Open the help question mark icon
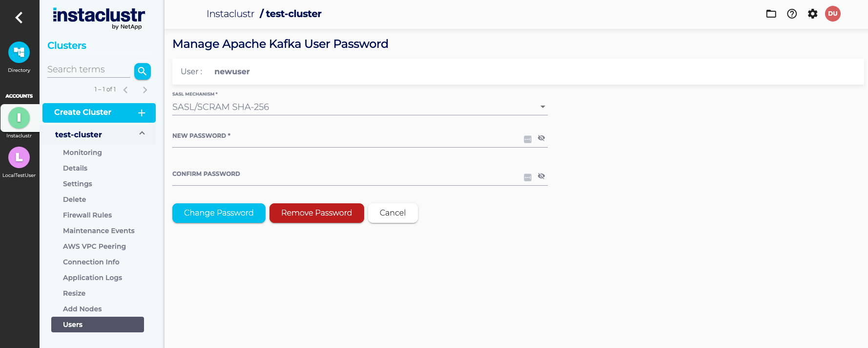Screen dimensions: 868x348 (x=792, y=14)
